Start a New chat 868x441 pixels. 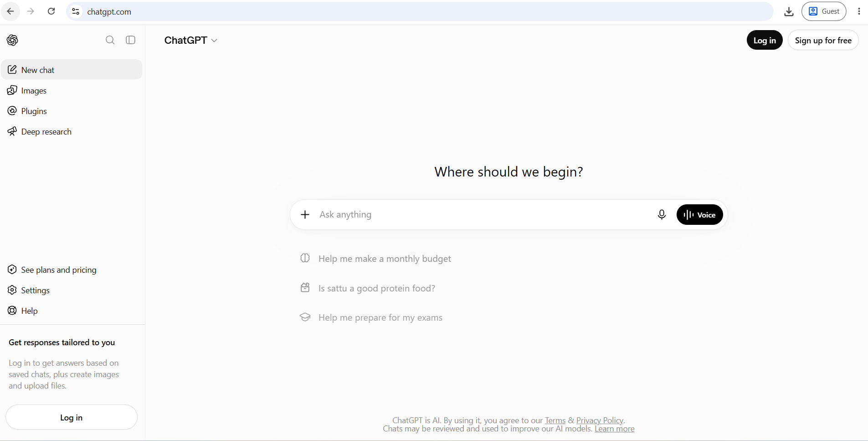[x=72, y=70]
